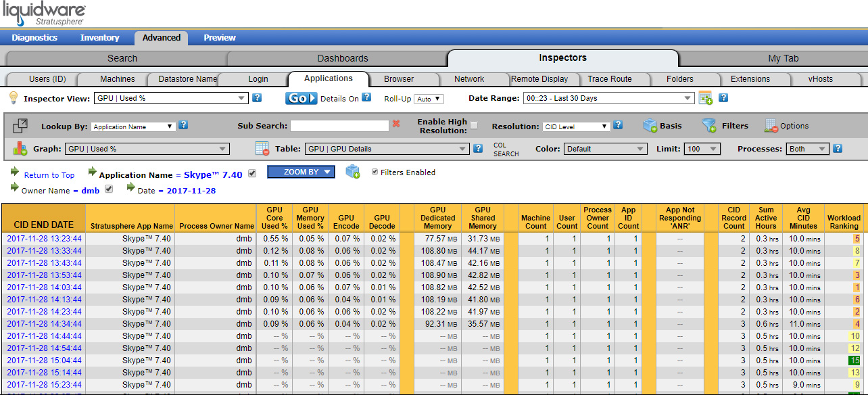Viewport: 868px width, 395px height.
Task: Toggle Filters Enabled checkbox
Action: 375,172
